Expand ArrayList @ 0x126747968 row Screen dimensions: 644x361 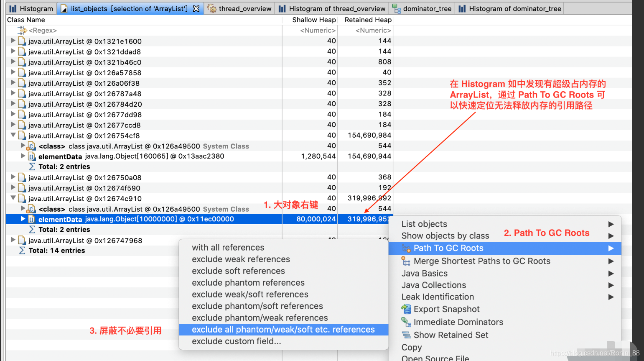[x=13, y=240]
